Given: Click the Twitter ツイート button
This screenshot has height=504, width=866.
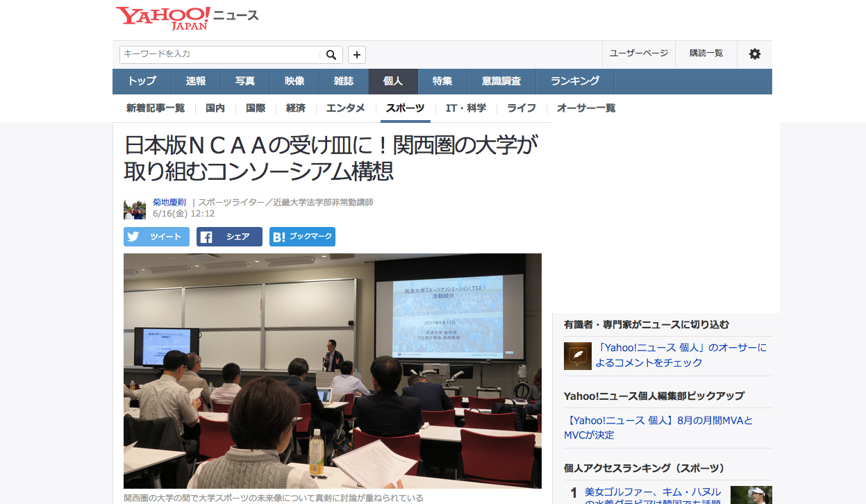Looking at the screenshot, I should [156, 237].
